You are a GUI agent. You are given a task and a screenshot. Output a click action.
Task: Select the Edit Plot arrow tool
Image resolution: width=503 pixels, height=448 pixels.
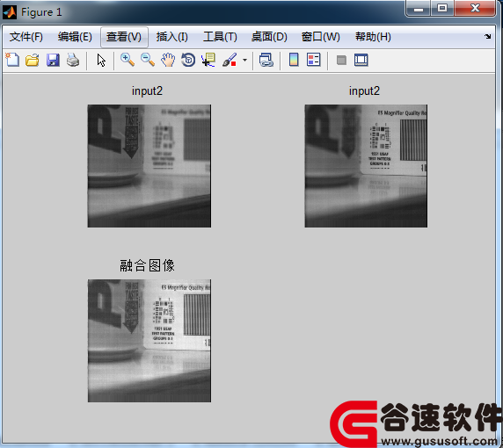101,61
